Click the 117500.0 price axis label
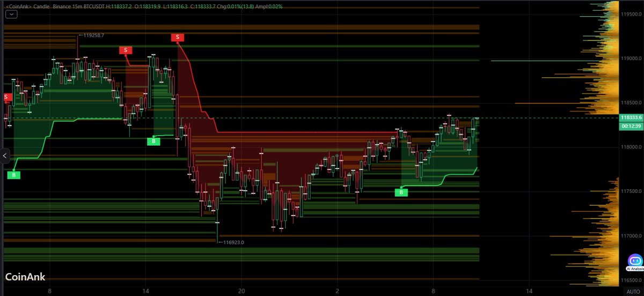This screenshot has height=296, width=644. click(631, 191)
